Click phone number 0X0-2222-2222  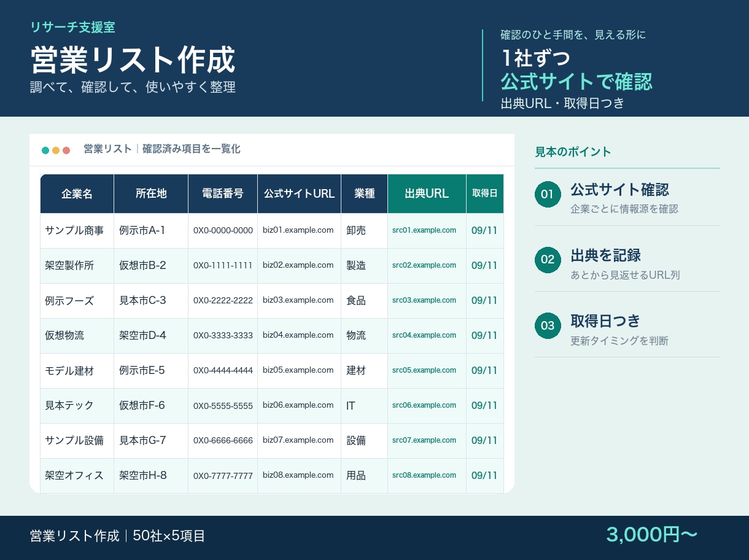[x=223, y=301]
